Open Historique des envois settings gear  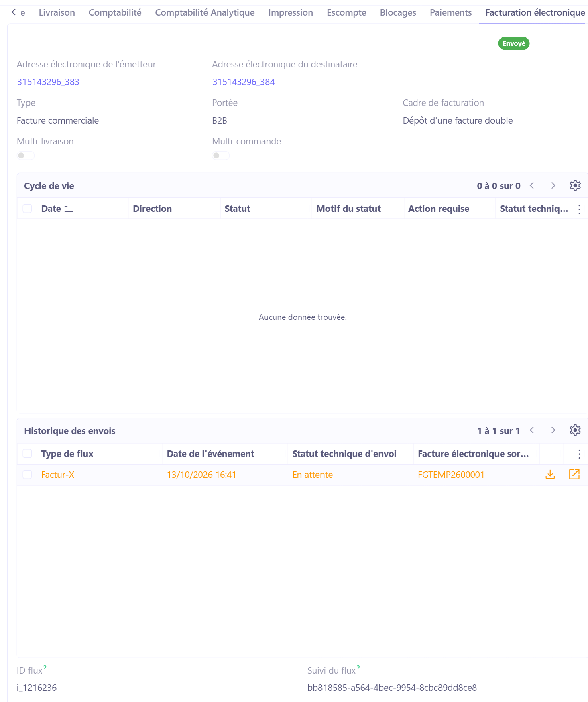coord(575,430)
